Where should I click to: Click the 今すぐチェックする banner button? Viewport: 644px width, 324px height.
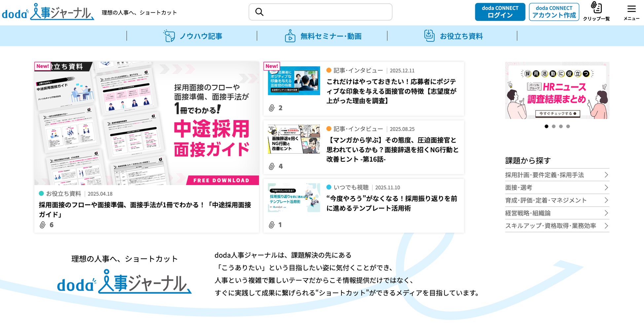557,113
